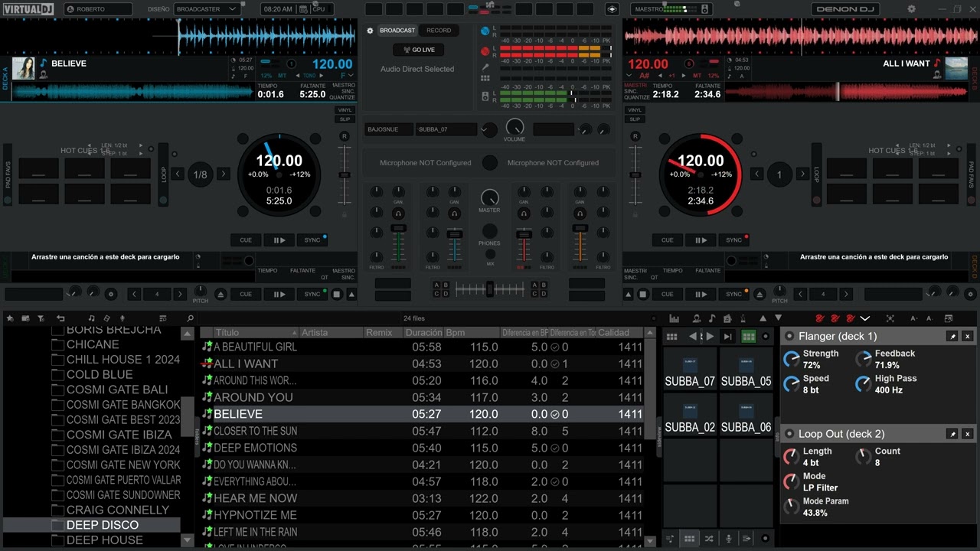Expand the effects list chevron in toolbar

(865, 318)
